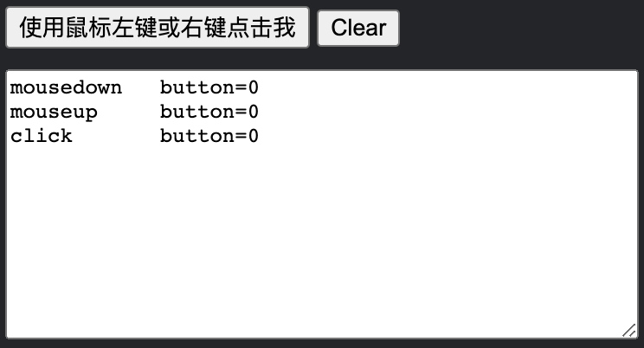
Task: Place cursor after the mousedown line's final 0
Action: pyautogui.click(x=260, y=87)
